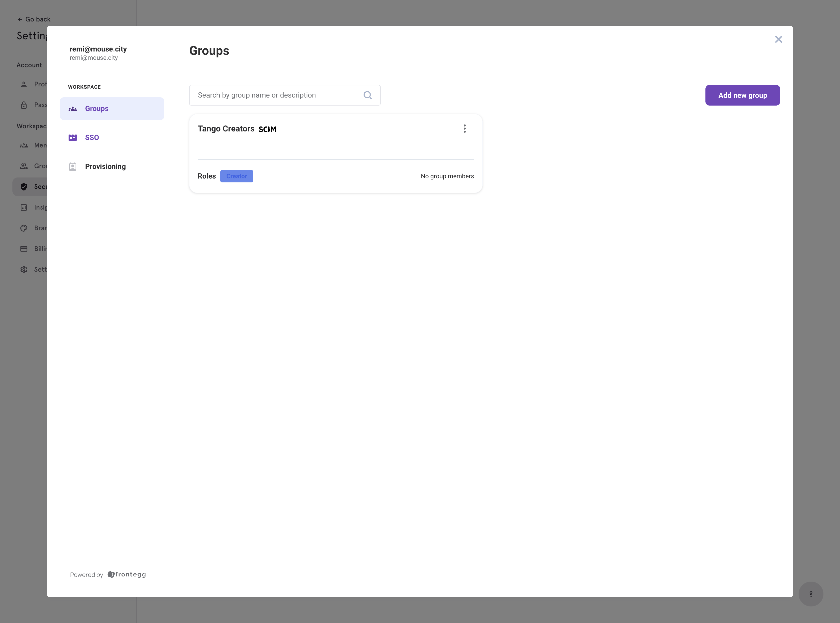The image size is (840, 623).
Task: Open the SSO workspace tab
Action: [x=112, y=138]
